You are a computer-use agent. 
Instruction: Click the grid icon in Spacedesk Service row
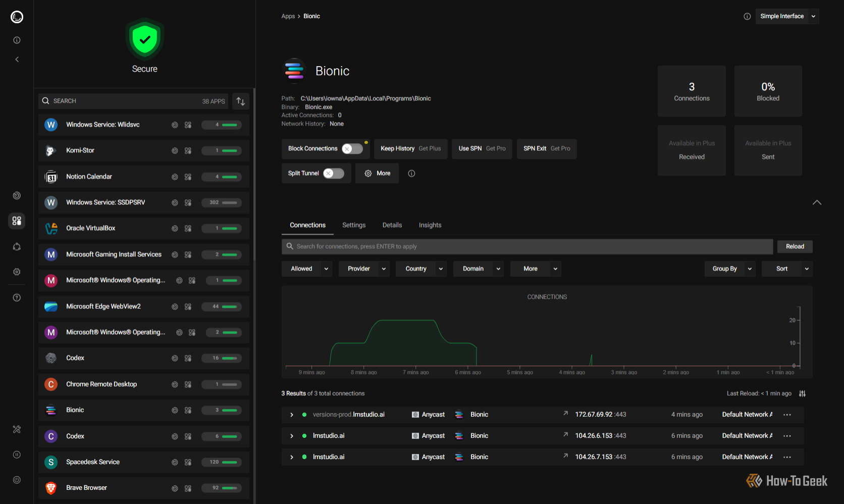188,462
